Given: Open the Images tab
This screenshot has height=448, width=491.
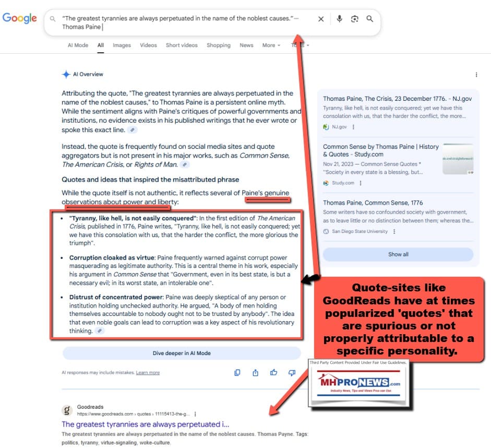Looking at the screenshot, I should (122, 45).
